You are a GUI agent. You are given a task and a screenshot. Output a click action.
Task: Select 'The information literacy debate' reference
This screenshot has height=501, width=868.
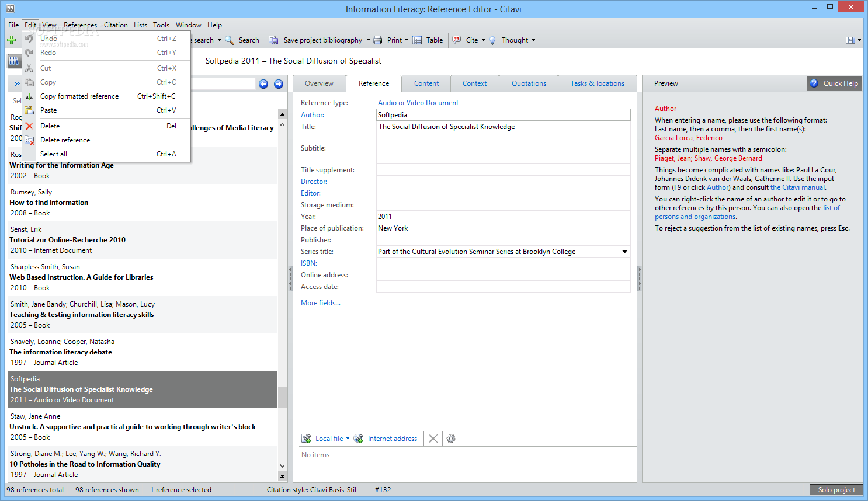click(x=143, y=352)
